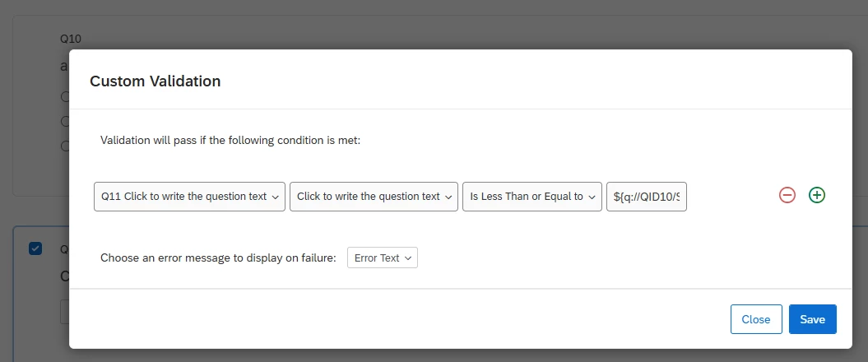This screenshot has width=868, height=362.
Task: Select the third radio option under Q10
Action: pos(64,146)
